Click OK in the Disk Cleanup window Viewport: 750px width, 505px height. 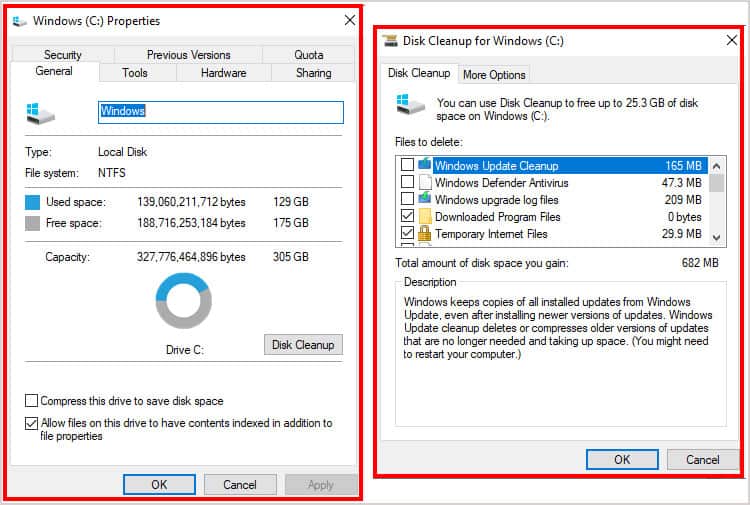coord(622,460)
